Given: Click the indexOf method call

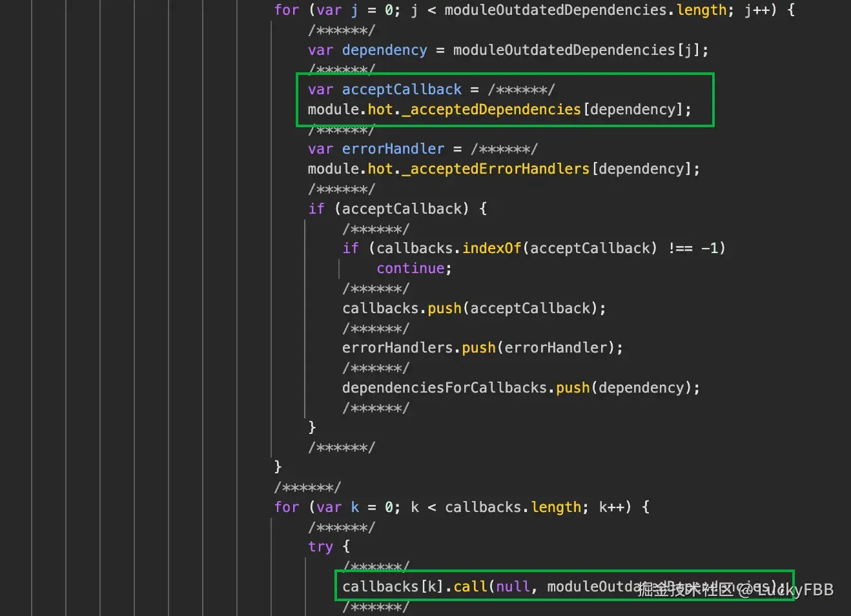Looking at the screenshot, I should pos(491,249).
